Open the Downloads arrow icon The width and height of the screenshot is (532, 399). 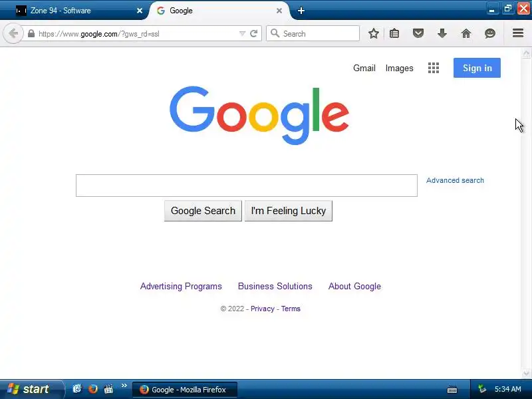coord(442,33)
